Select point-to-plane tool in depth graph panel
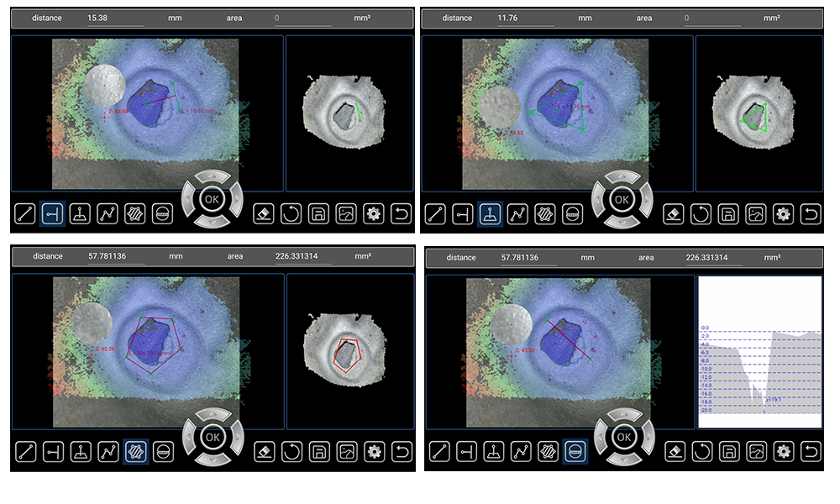 click(x=494, y=452)
